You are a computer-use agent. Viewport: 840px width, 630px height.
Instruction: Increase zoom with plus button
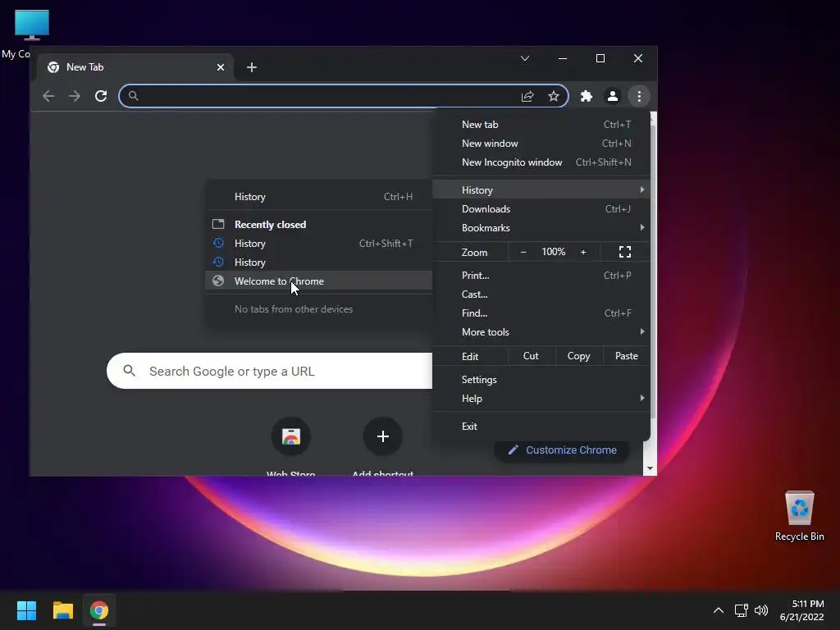pyautogui.click(x=583, y=252)
